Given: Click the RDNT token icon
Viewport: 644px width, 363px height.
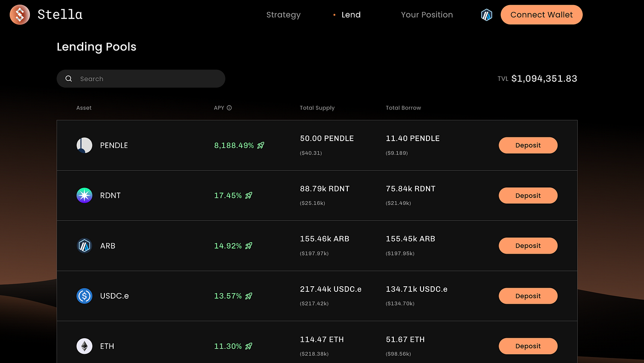Looking at the screenshot, I should pyautogui.click(x=84, y=195).
